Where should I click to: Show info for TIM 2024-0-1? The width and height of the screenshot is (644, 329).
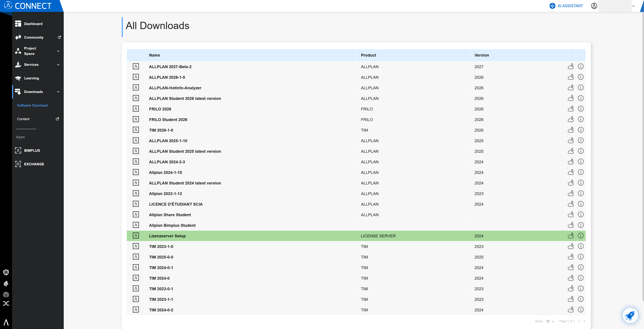(x=581, y=267)
